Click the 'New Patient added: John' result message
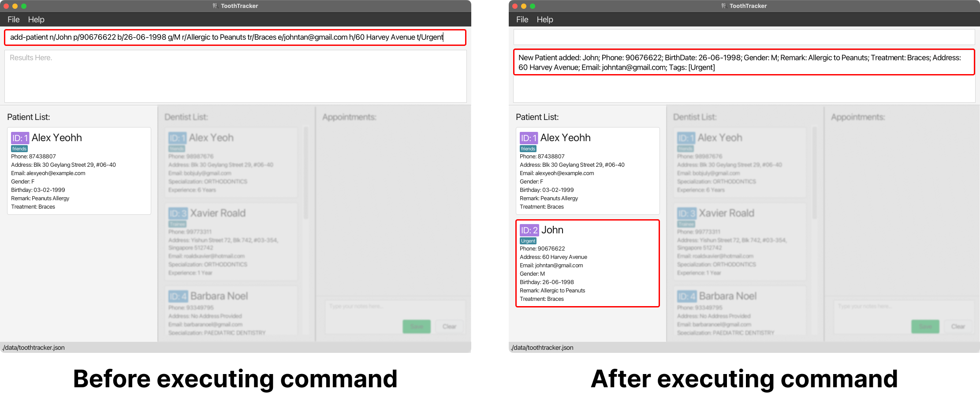980x393 pixels. click(744, 62)
